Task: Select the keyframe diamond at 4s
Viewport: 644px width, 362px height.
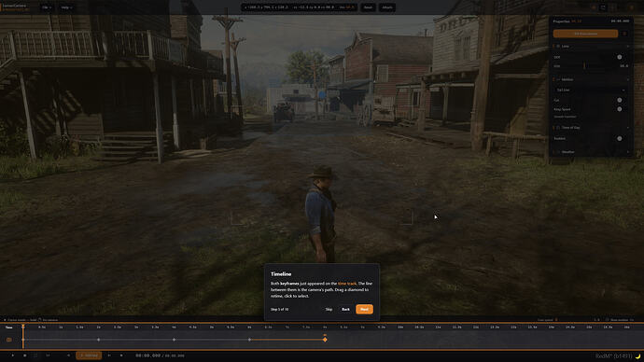Action: [174, 340]
